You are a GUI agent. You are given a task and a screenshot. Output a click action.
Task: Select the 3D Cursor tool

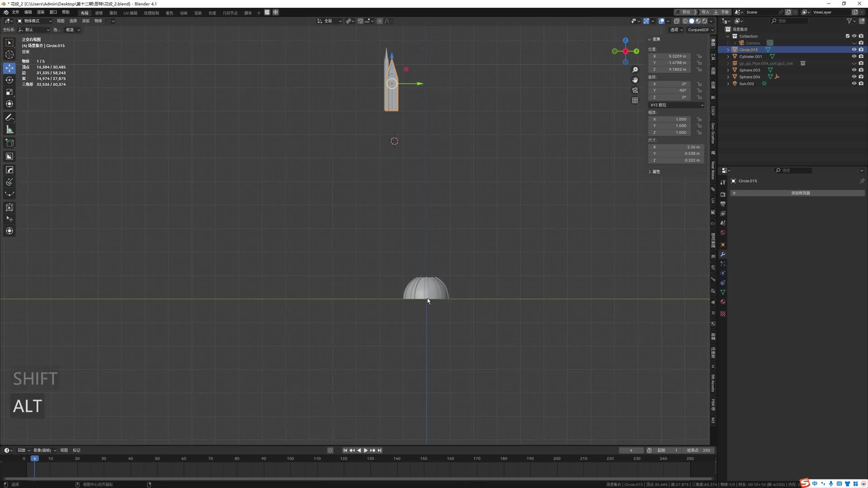point(9,55)
